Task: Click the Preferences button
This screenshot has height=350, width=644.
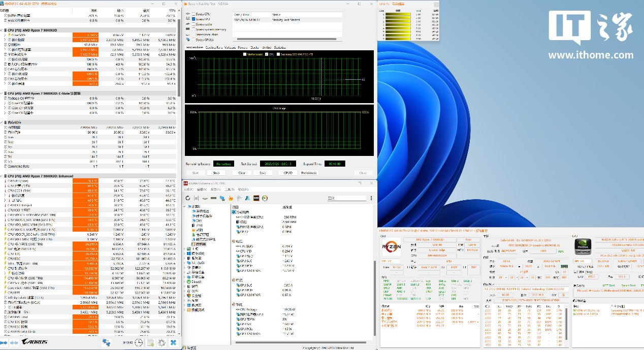Action: click(309, 173)
